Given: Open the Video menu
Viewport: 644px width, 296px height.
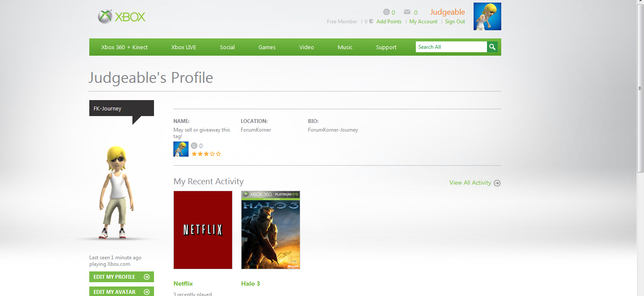Looking at the screenshot, I should [307, 47].
